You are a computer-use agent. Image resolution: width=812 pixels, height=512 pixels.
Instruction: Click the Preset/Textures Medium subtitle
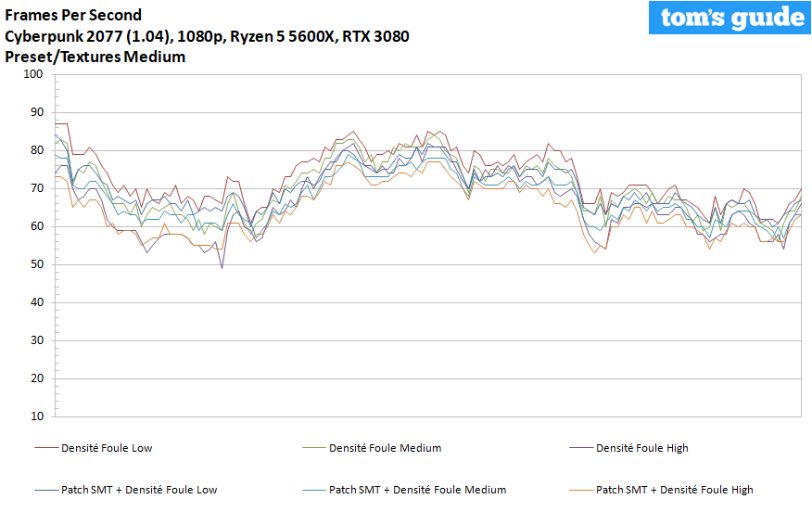95,57
